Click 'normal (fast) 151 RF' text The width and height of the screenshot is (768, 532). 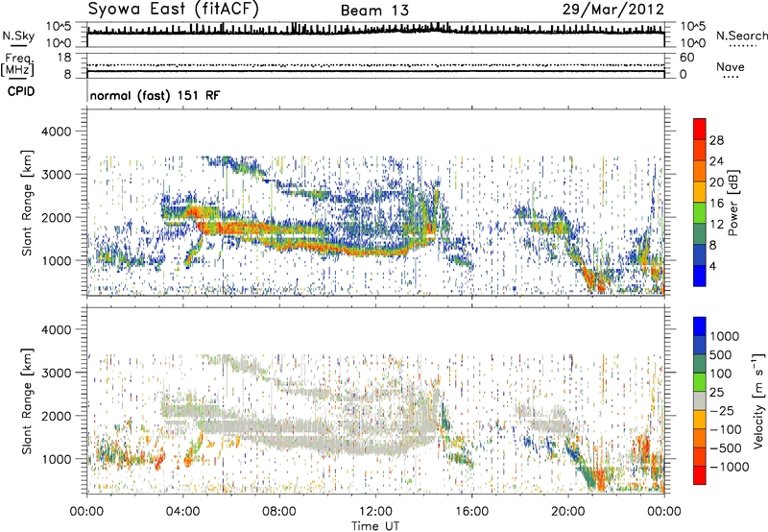(156, 95)
